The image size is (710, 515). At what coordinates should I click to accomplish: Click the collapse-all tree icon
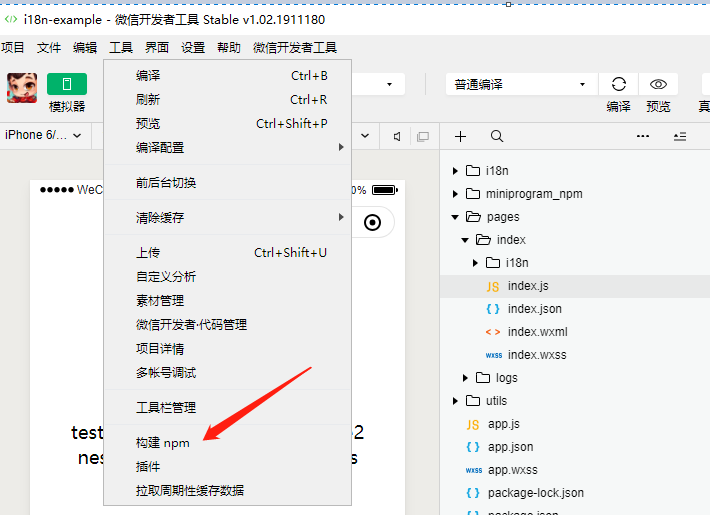(x=680, y=136)
